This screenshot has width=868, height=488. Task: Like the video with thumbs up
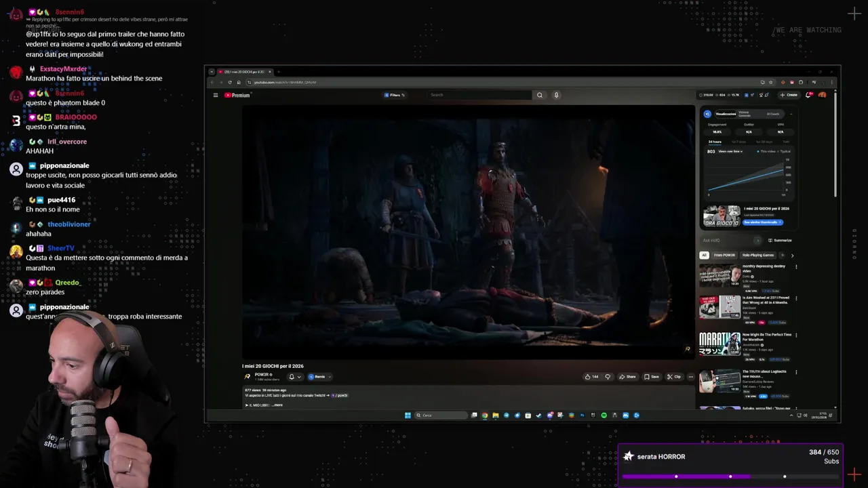click(x=592, y=377)
